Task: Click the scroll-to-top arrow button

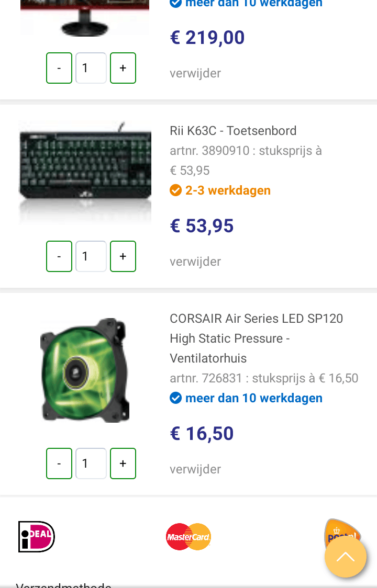Action: point(346,557)
